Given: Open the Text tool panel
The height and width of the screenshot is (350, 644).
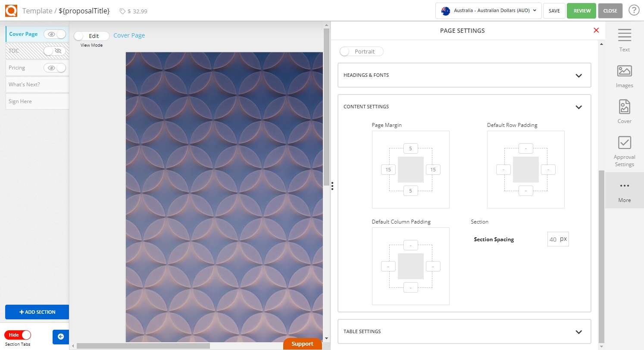Looking at the screenshot, I should [624, 40].
